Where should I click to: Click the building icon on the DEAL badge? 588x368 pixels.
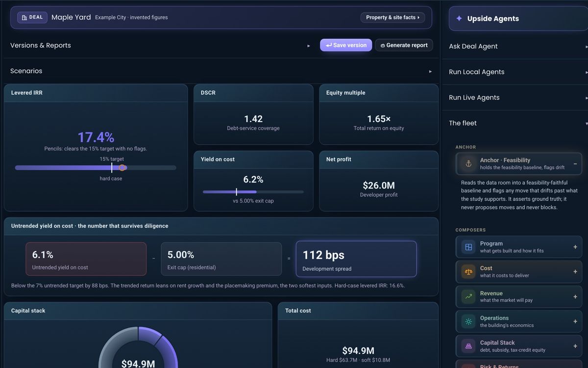[x=24, y=18]
